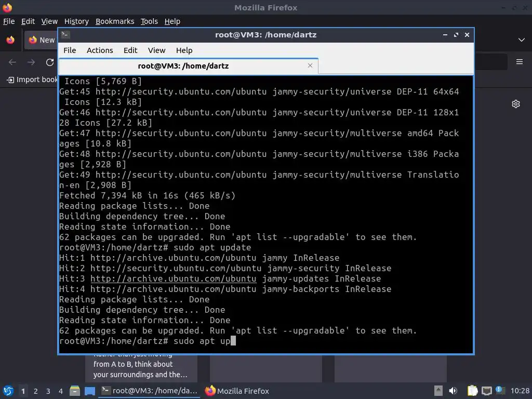532x399 pixels.
Task: Open Firefox Edit menu
Action: click(28, 21)
